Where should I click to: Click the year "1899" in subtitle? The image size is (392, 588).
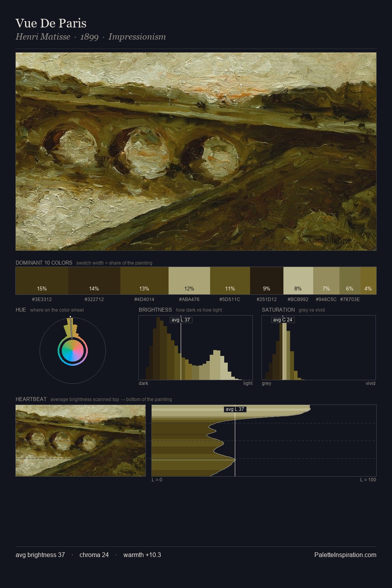pos(89,37)
